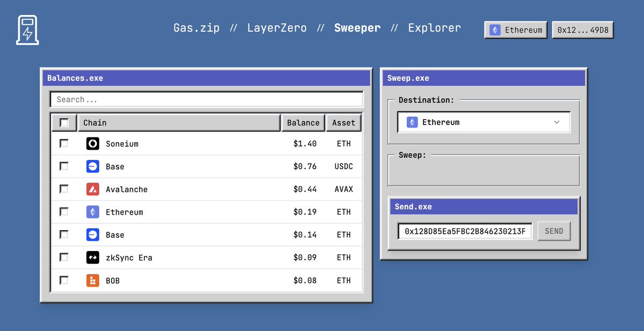Click the Sweep.exe title bar
The height and width of the screenshot is (331, 644).
484,78
